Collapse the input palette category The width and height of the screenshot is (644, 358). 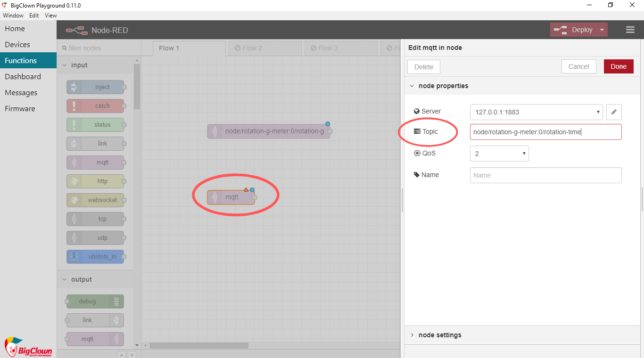[95, 65]
